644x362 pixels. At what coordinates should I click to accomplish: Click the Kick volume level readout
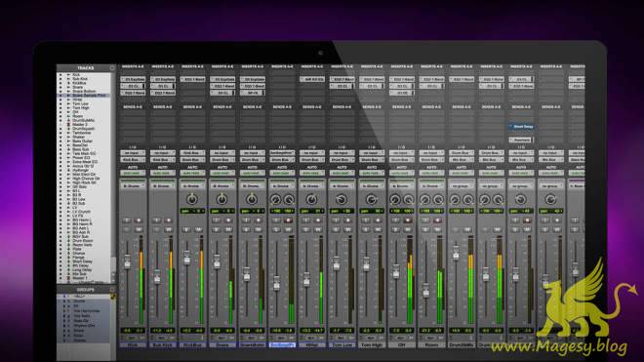pyautogui.click(x=127, y=331)
